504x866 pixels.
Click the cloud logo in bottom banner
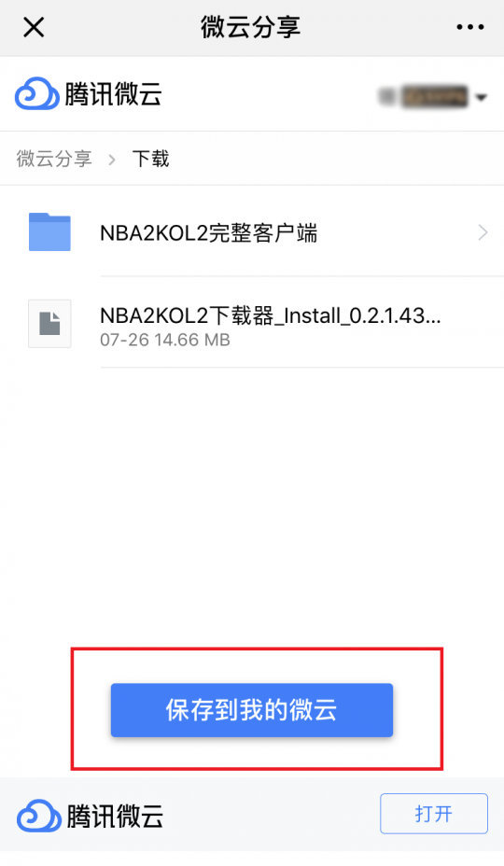pyautogui.click(x=38, y=816)
